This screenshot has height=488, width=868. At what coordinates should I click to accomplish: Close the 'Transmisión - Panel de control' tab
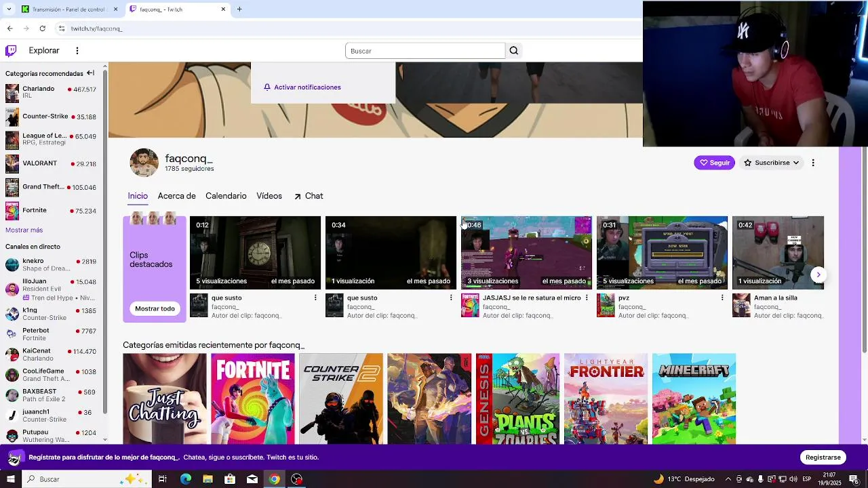pos(115,9)
